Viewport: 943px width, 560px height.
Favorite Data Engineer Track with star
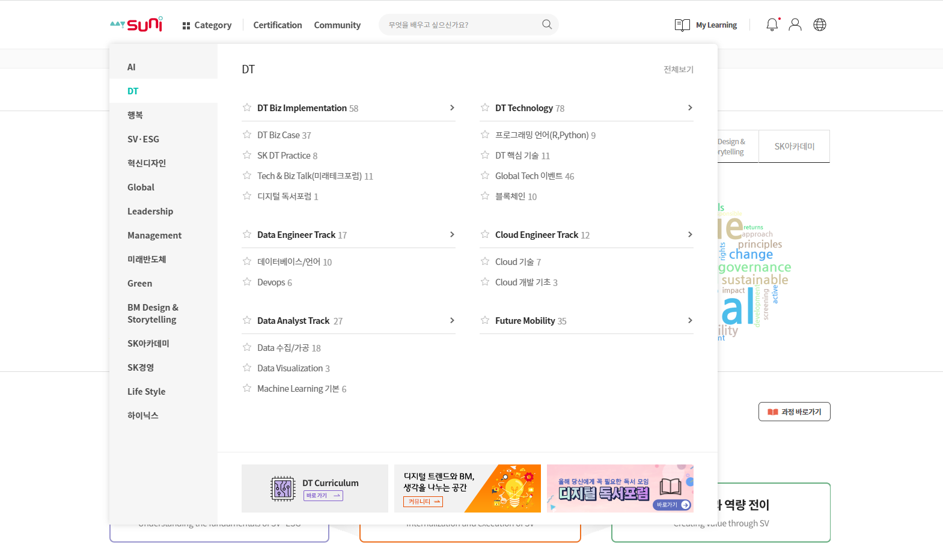(x=247, y=234)
